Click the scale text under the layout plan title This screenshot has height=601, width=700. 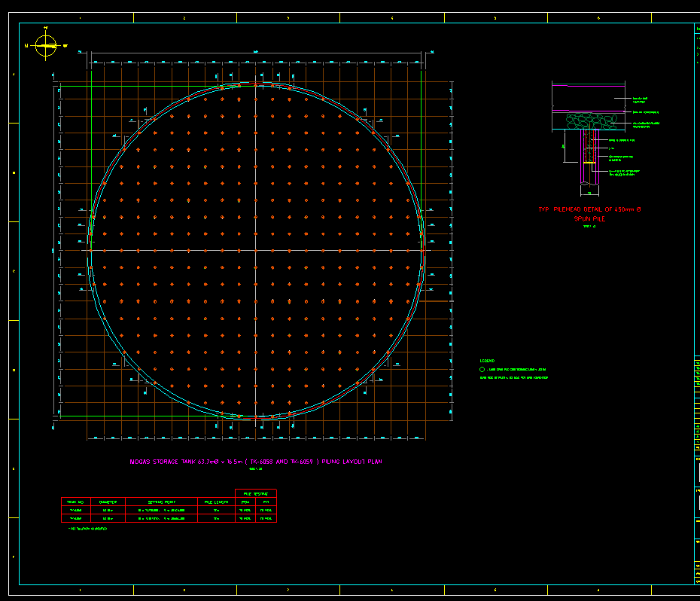(x=255, y=468)
